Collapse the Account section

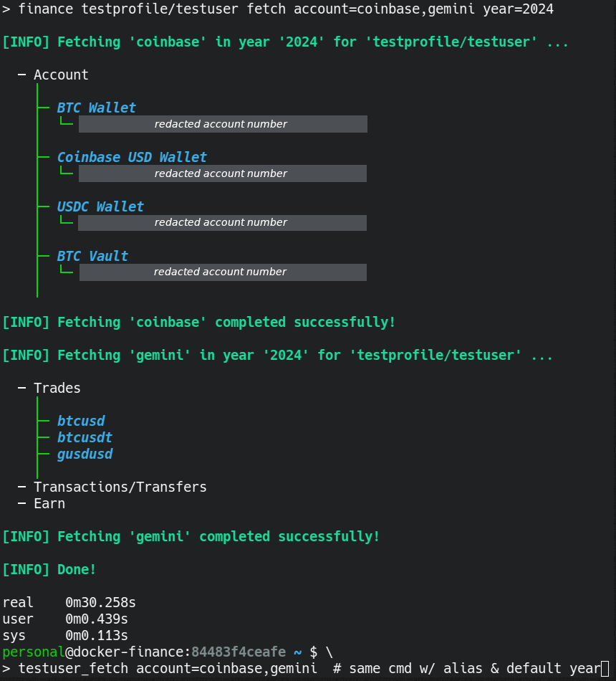[21, 75]
